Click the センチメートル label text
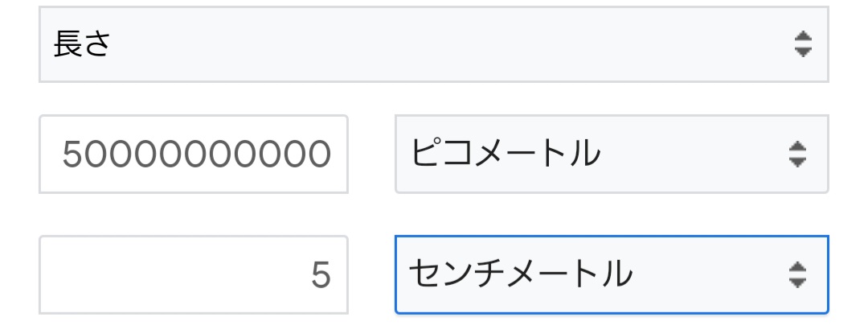Image resolution: width=868 pixels, height=334 pixels. click(520, 274)
